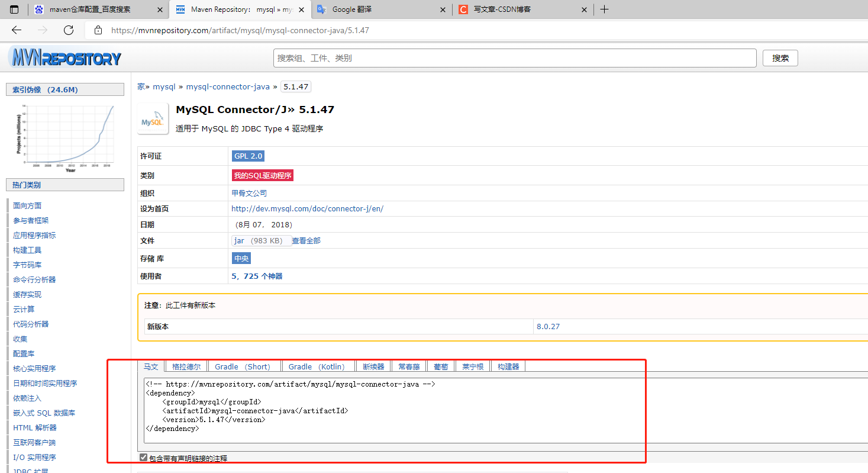This screenshot has width=868, height=473.
Task: Open the 日期和时间实用程序 category link
Action: point(45,384)
